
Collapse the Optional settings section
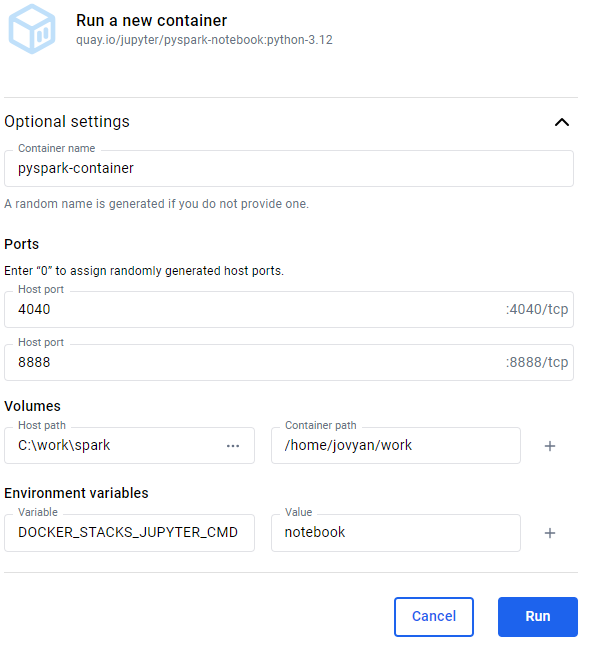[562, 122]
